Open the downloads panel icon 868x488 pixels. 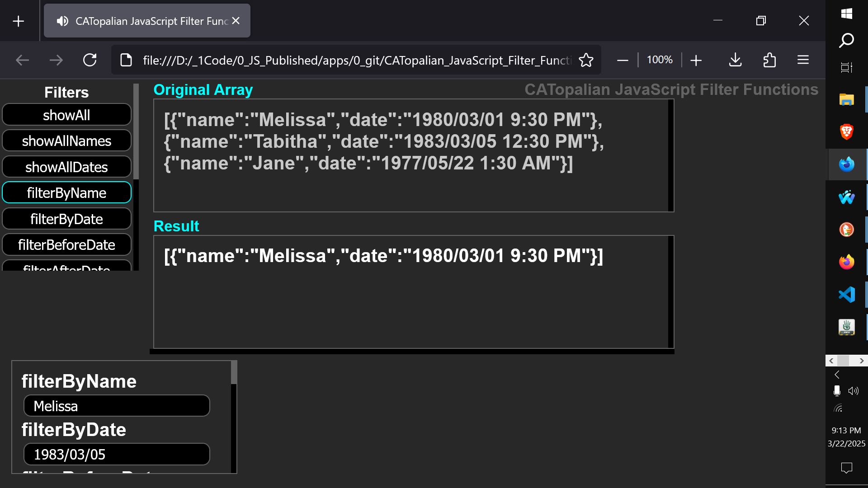click(x=735, y=60)
